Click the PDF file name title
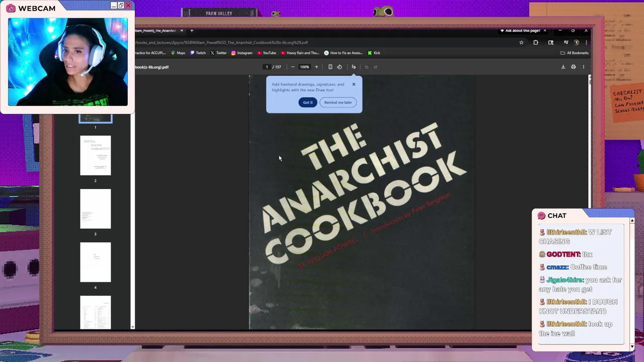The image size is (644, 362). pos(151,67)
